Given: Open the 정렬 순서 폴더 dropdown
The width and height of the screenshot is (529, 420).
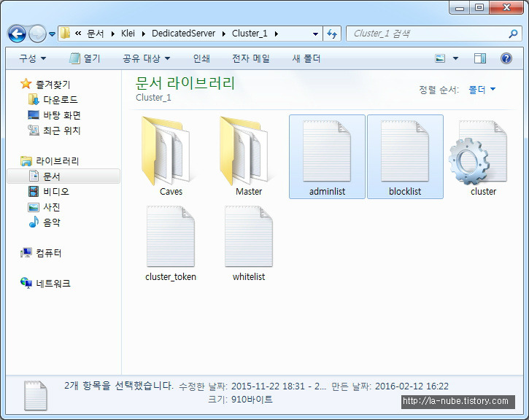Looking at the screenshot, I should point(482,90).
